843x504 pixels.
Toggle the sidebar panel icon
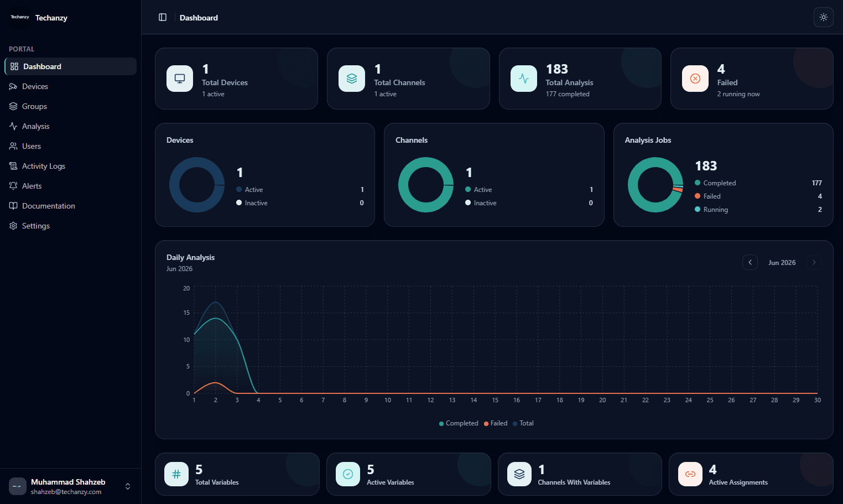(x=163, y=17)
